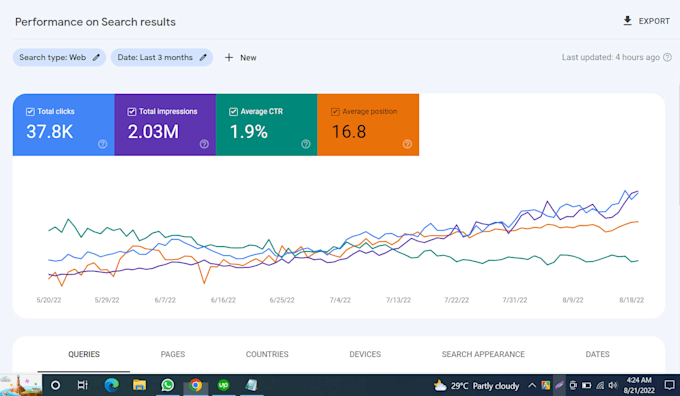The image size is (680, 396).
Task: Toggle the Average CTR checkbox
Action: 233,112
